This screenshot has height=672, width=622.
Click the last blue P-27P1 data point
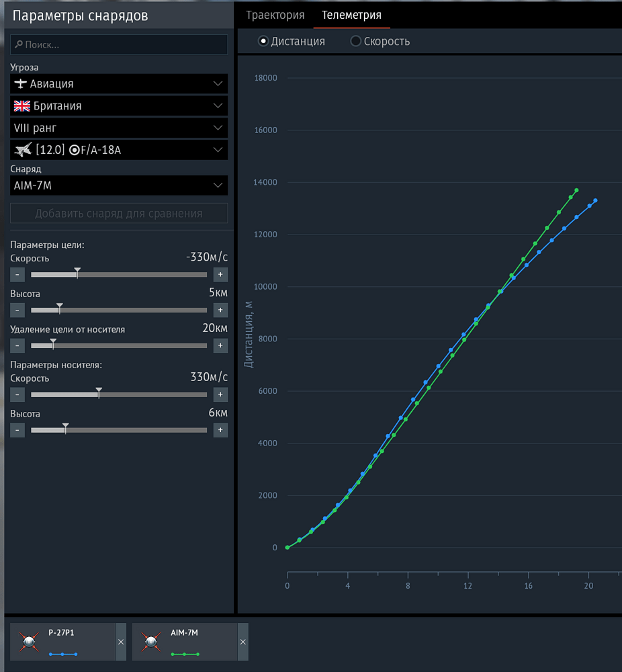click(595, 200)
